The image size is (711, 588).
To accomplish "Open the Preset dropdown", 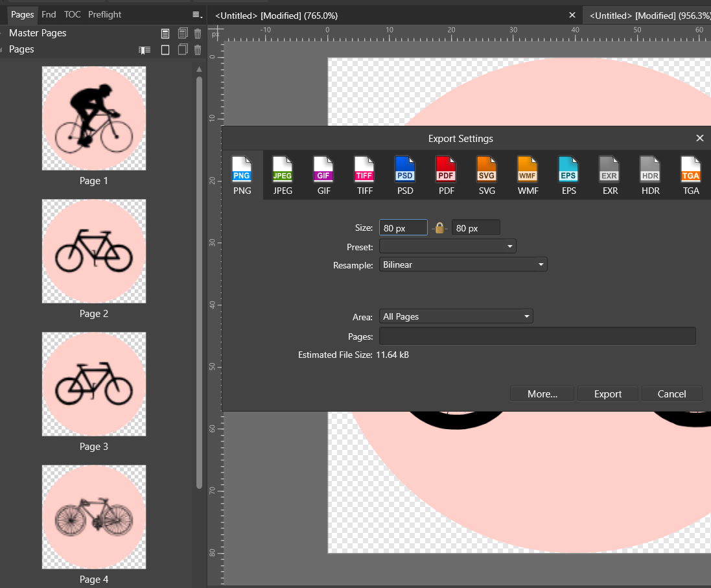I will pyautogui.click(x=448, y=246).
